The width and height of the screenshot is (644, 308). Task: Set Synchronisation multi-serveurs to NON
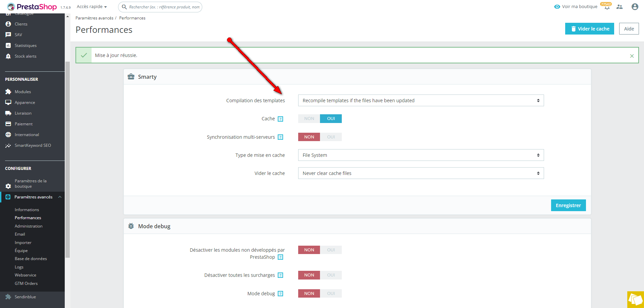(309, 137)
